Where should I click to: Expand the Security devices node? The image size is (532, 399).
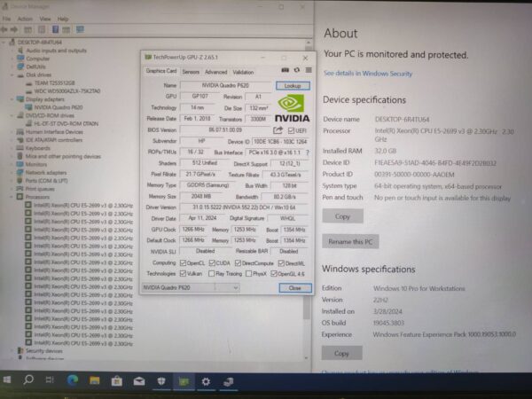pos(12,351)
